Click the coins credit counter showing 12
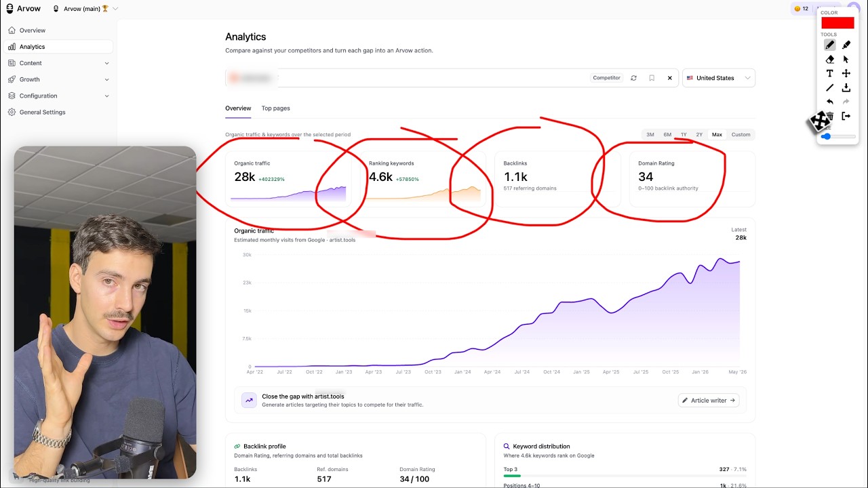The width and height of the screenshot is (868, 488). (x=801, y=9)
